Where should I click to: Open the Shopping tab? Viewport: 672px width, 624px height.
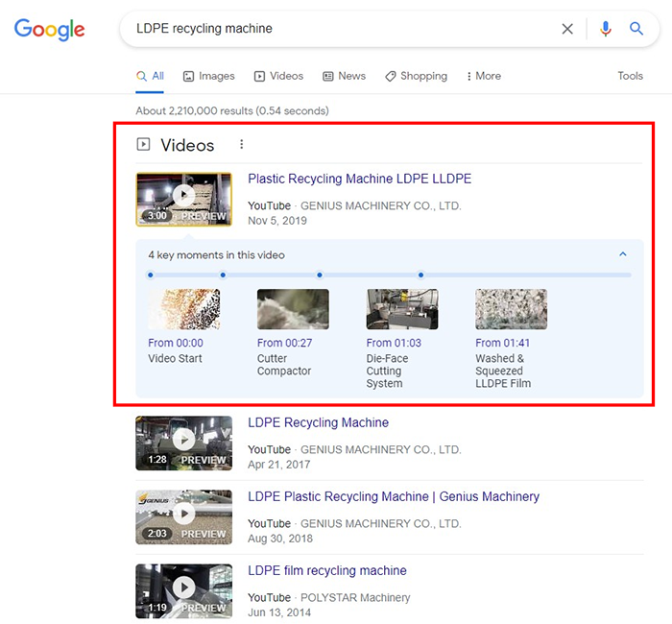pos(416,76)
